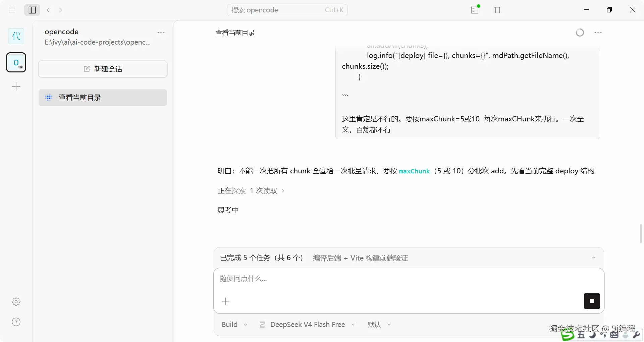Screen dimensions: 644x342
Task: Toggle the left sidebar panel icon
Action: 32,10
